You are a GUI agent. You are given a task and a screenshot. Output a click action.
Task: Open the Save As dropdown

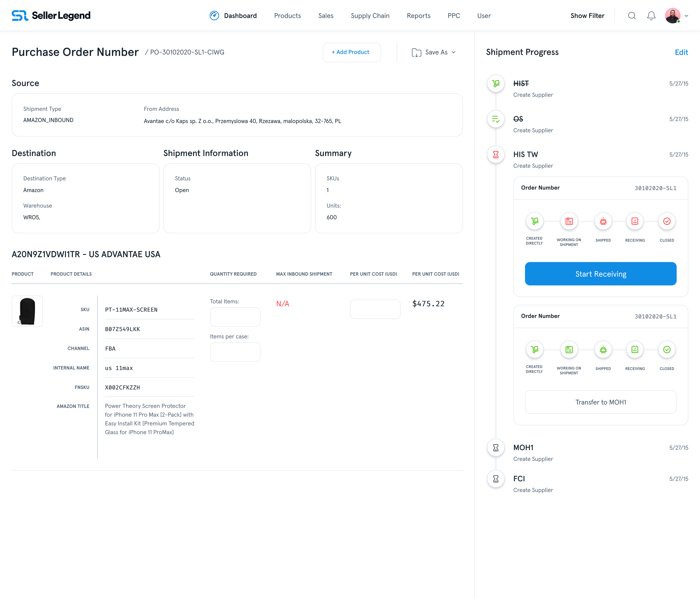(434, 52)
